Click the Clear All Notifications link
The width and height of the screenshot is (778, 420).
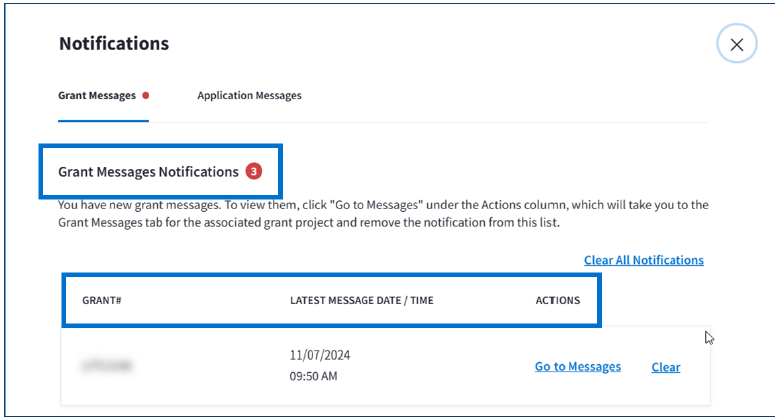coord(643,260)
